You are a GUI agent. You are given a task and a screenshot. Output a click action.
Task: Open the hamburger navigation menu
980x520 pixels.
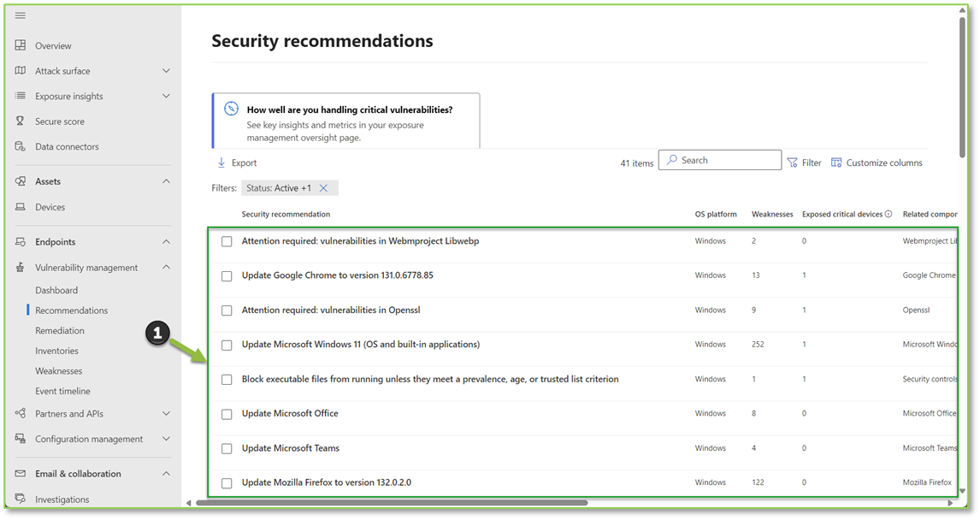point(22,15)
